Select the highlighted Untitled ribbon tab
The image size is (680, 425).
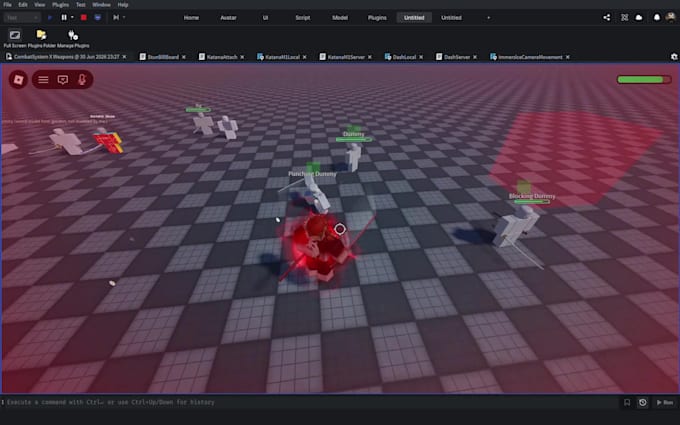(x=414, y=18)
